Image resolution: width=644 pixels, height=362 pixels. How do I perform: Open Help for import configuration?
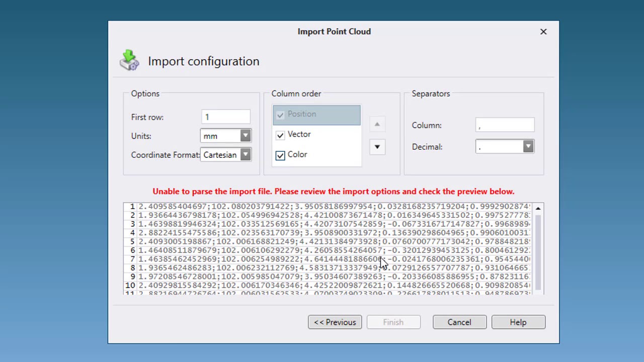(x=518, y=322)
